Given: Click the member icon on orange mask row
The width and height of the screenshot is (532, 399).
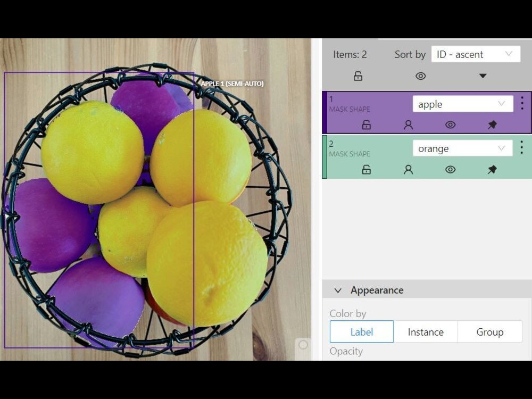Looking at the screenshot, I should 408,169.
